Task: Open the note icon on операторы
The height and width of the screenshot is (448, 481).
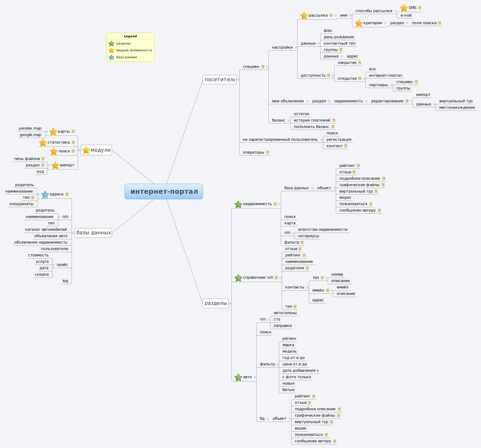Action: point(268,152)
